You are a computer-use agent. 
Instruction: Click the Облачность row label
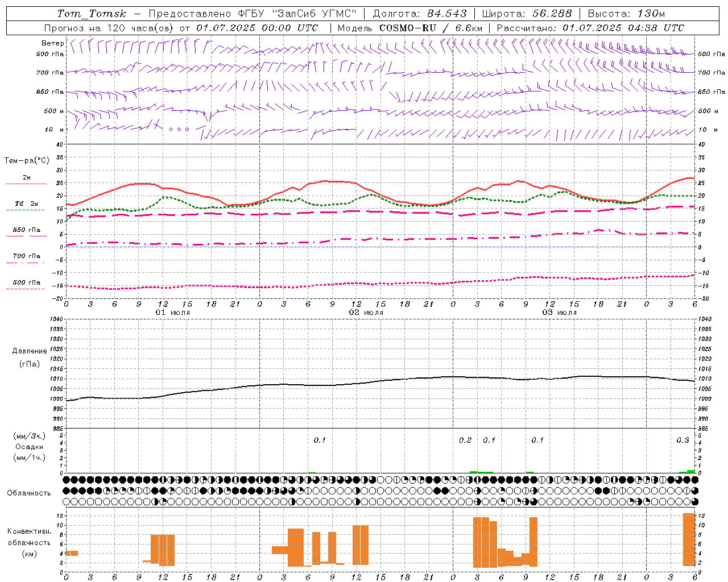pyautogui.click(x=29, y=493)
